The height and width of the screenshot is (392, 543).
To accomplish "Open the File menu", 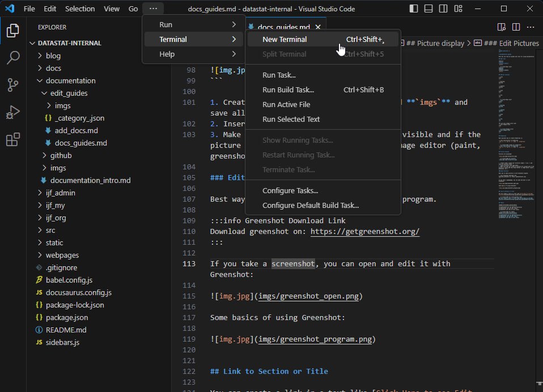I will pyautogui.click(x=29, y=8).
